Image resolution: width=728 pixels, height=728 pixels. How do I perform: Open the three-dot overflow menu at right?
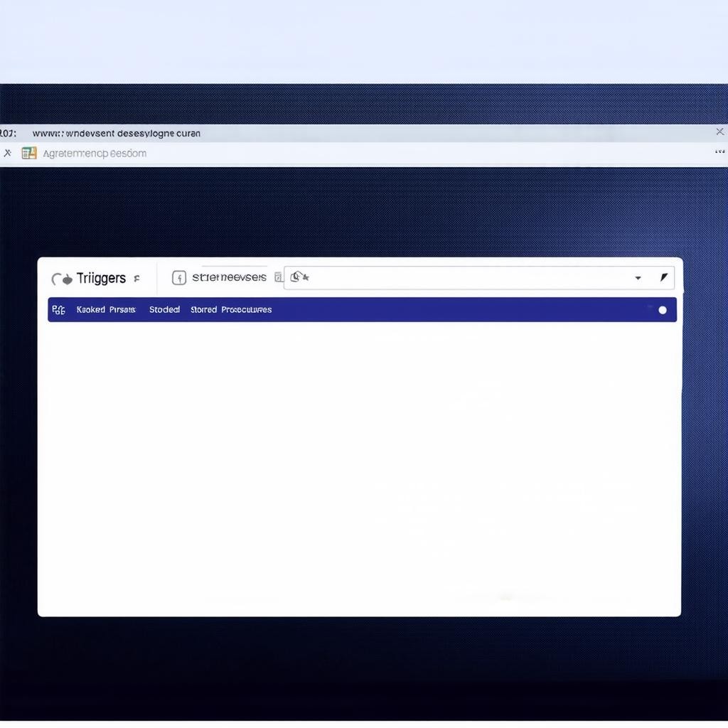click(719, 151)
